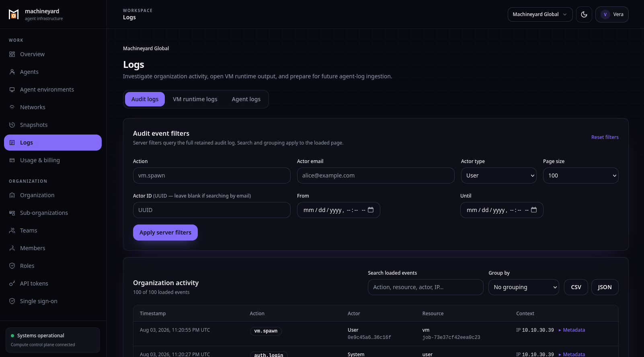
Task: Click the vm.spawn action badge
Action: click(266, 331)
